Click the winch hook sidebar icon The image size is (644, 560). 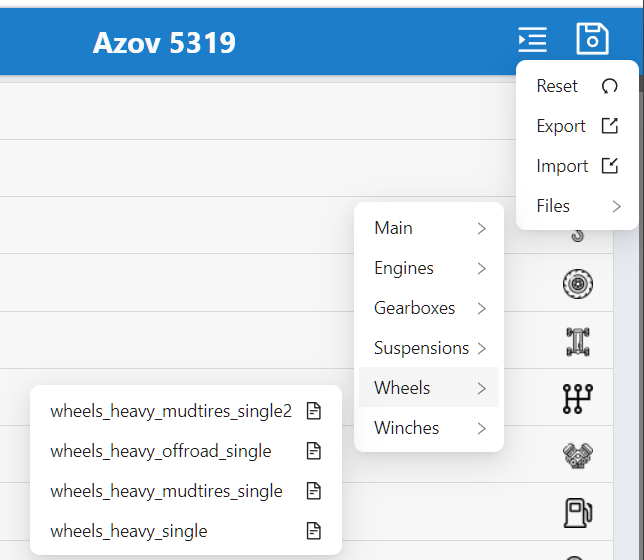click(x=578, y=236)
